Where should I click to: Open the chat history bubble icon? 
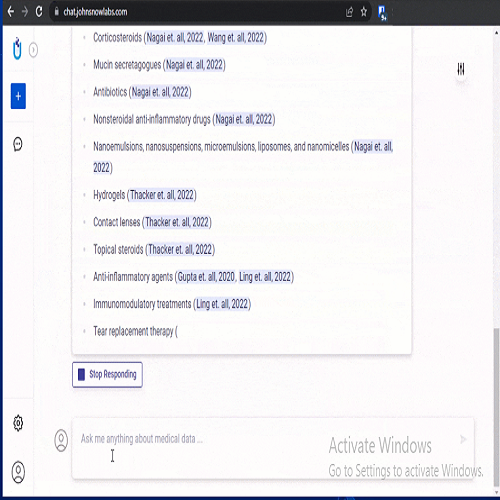(18, 144)
